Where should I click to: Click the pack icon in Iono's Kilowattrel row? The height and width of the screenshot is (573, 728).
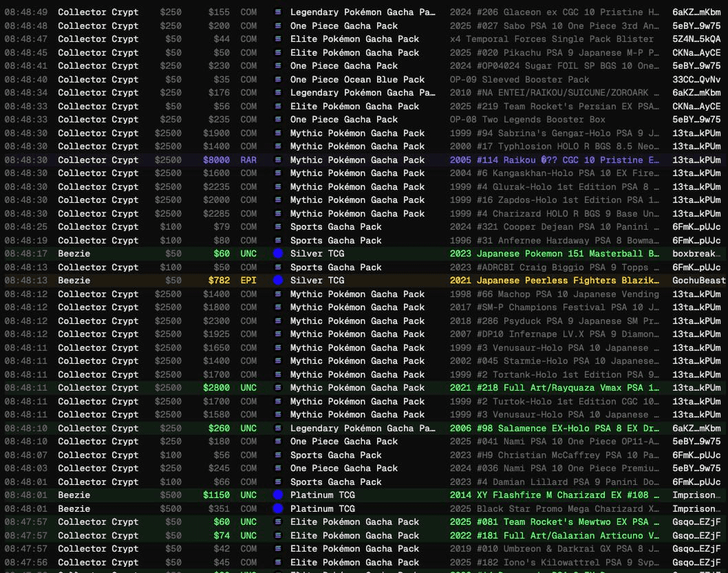[x=277, y=562]
